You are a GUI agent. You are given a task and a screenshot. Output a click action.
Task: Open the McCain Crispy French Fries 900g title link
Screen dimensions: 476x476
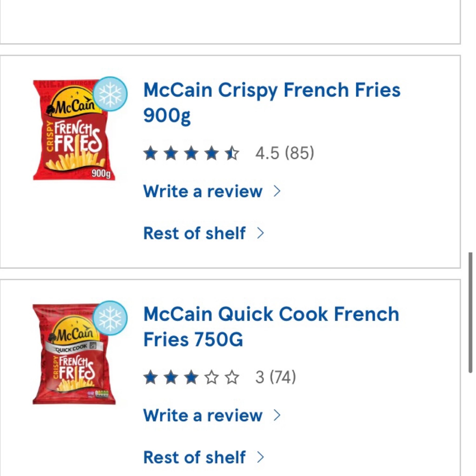[272, 102]
